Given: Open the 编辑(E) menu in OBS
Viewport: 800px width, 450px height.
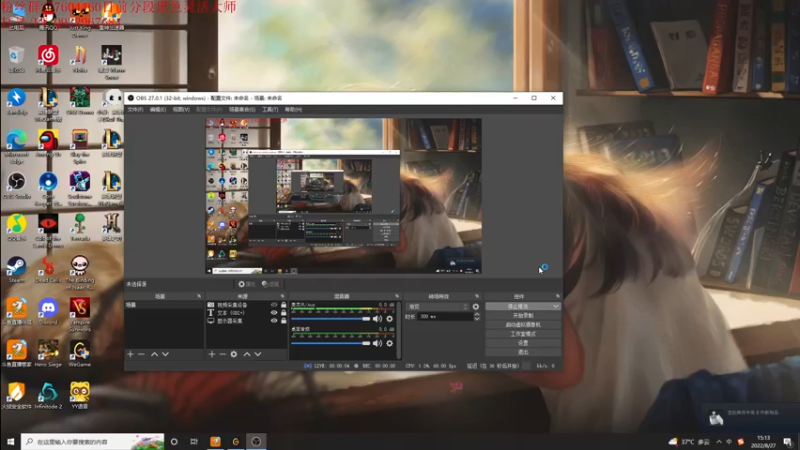Looking at the screenshot, I should pos(158,110).
